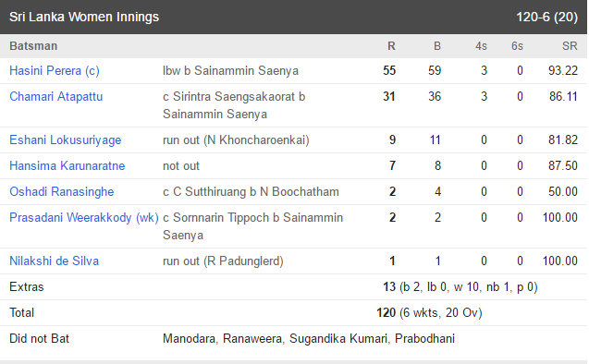The width and height of the screenshot is (589, 364).
Task: Click 'run out (R Padunglerd)' dismissal text
Action: click(x=223, y=261)
